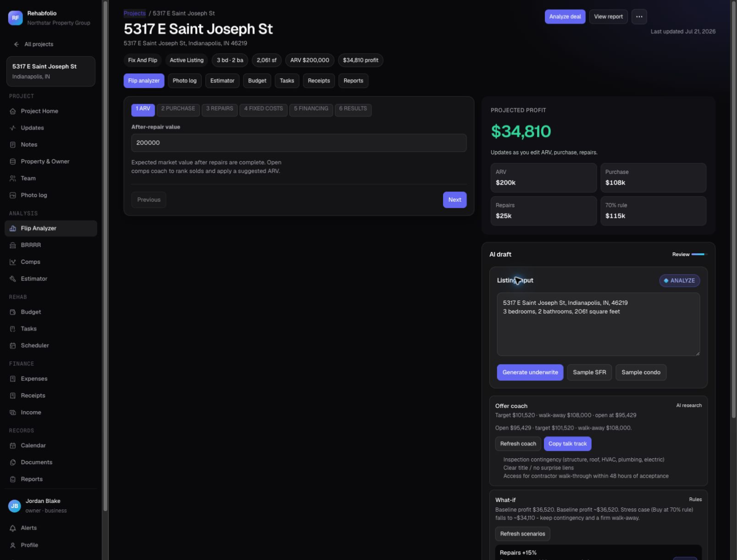Open the Budget tab in the top row
Viewport: 737px width, 560px height.
(257, 81)
